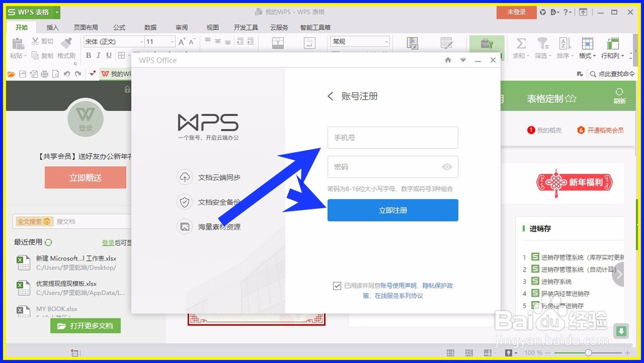
Task: Toggle bold formatting (B)
Action: click(88, 55)
